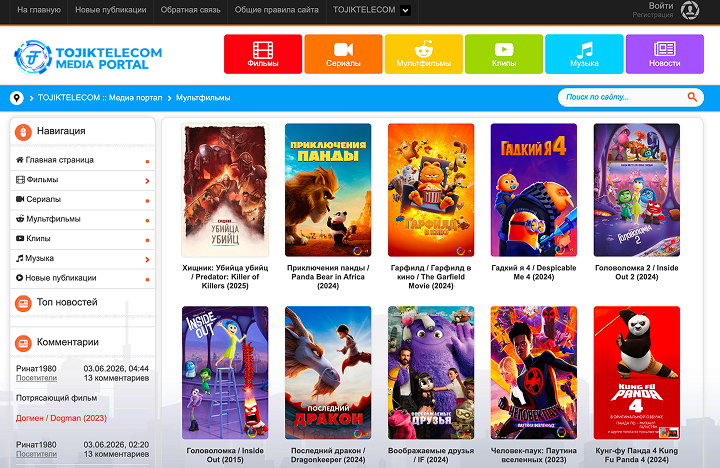Expand the Музыка sidebar submenu arrow
The width and height of the screenshot is (720, 468).
(x=147, y=259)
